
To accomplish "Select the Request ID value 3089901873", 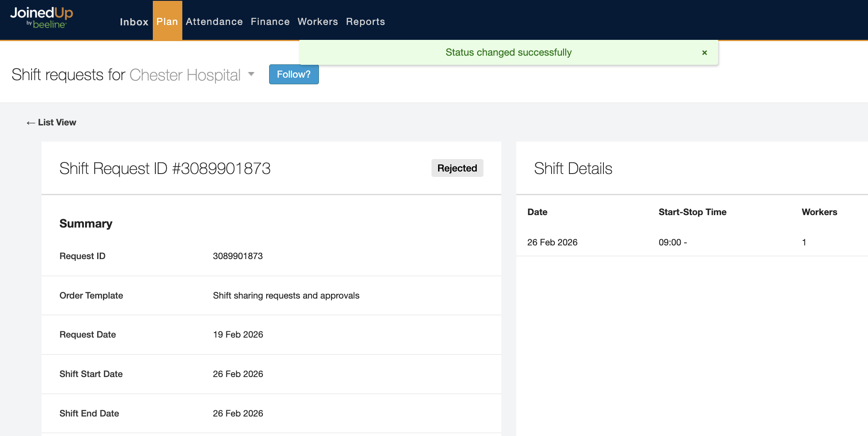I will coord(238,256).
